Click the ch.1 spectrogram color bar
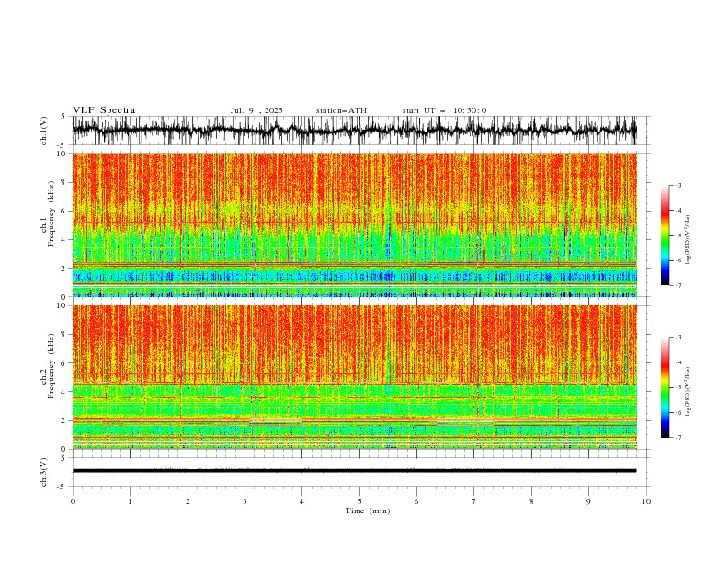Screen dimensions: 728x563 665,236
